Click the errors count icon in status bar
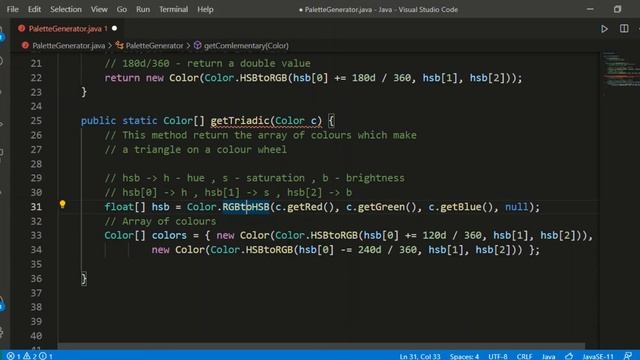Image resolution: width=640 pixels, height=360 pixels. (11, 356)
